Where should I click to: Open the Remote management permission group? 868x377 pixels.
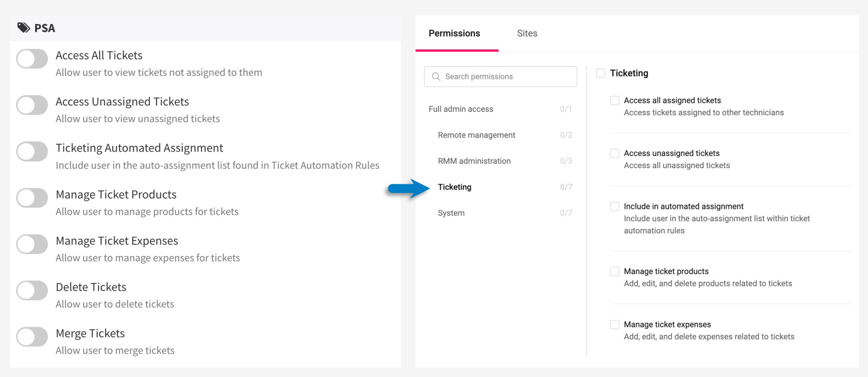click(477, 135)
